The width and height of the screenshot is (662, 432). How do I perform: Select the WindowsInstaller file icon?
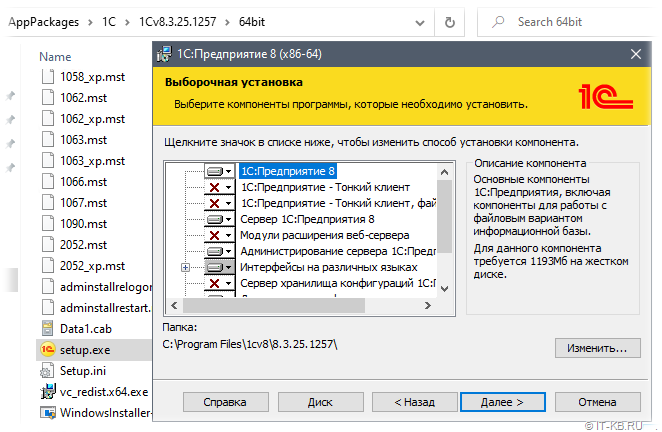click(x=48, y=413)
